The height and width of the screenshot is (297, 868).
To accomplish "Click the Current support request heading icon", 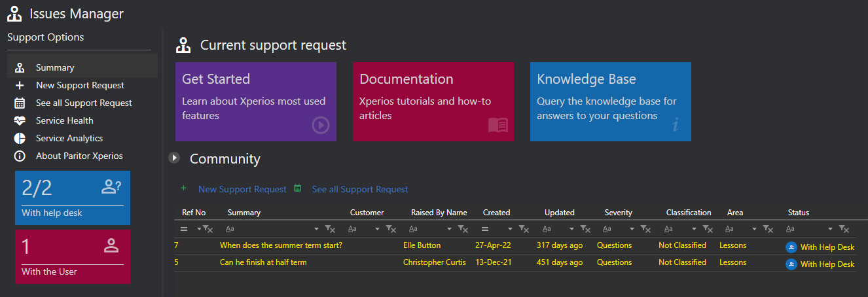I will point(184,45).
